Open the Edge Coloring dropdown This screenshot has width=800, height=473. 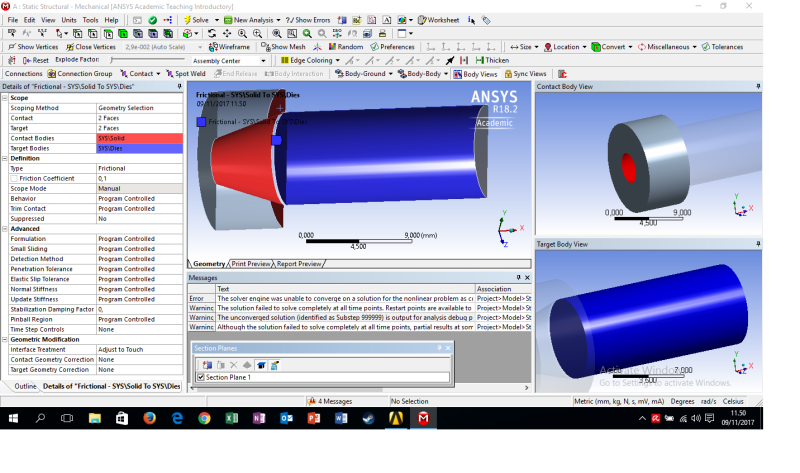(x=337, y=60)
